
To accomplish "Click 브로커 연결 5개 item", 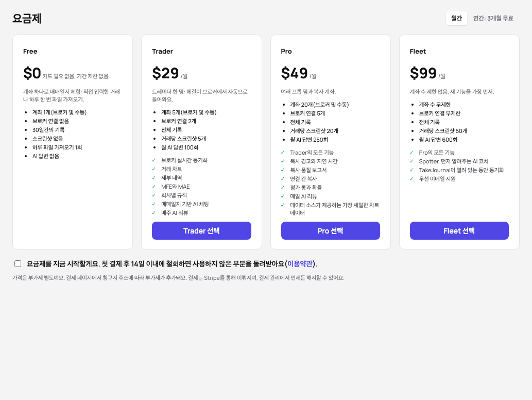I will coord(307,113).
